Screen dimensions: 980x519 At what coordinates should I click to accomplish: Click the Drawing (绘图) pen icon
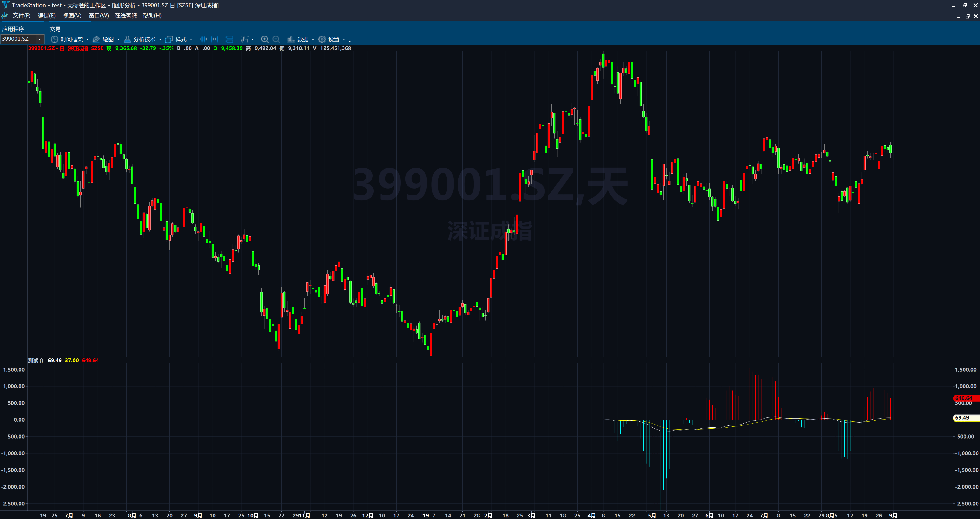coord(96,39)
